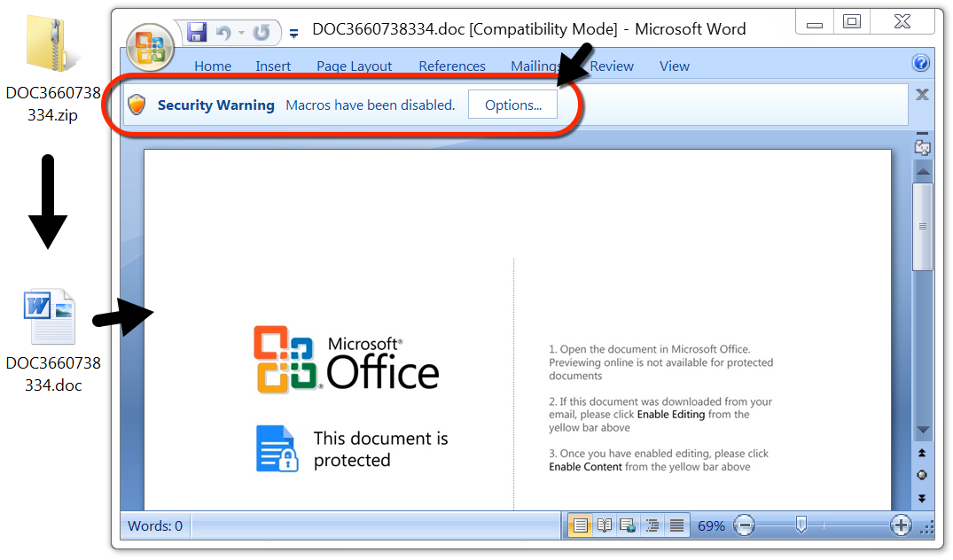The image size is (953, 560).
Task: Click the 'Enable Content' bold text
Action: 585,467
